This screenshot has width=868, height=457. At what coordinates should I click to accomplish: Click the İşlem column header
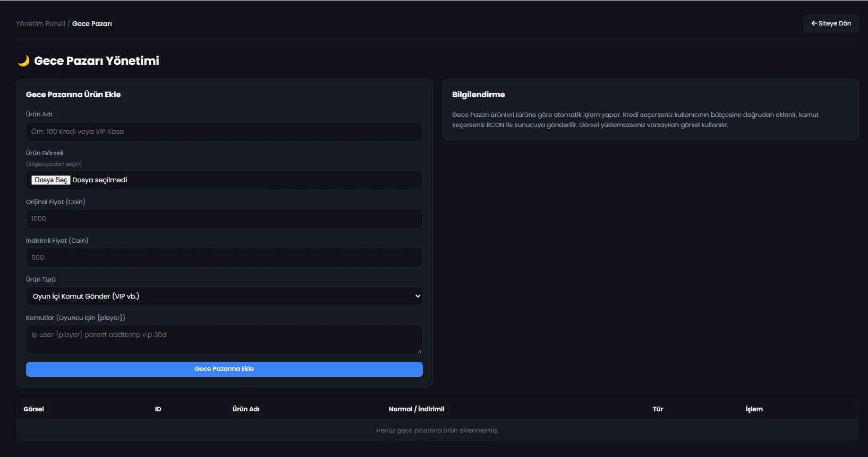(754, 409)
